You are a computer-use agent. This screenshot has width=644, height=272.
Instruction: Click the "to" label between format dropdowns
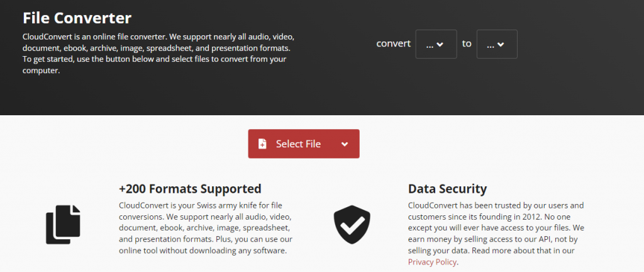tap(467, 43)
